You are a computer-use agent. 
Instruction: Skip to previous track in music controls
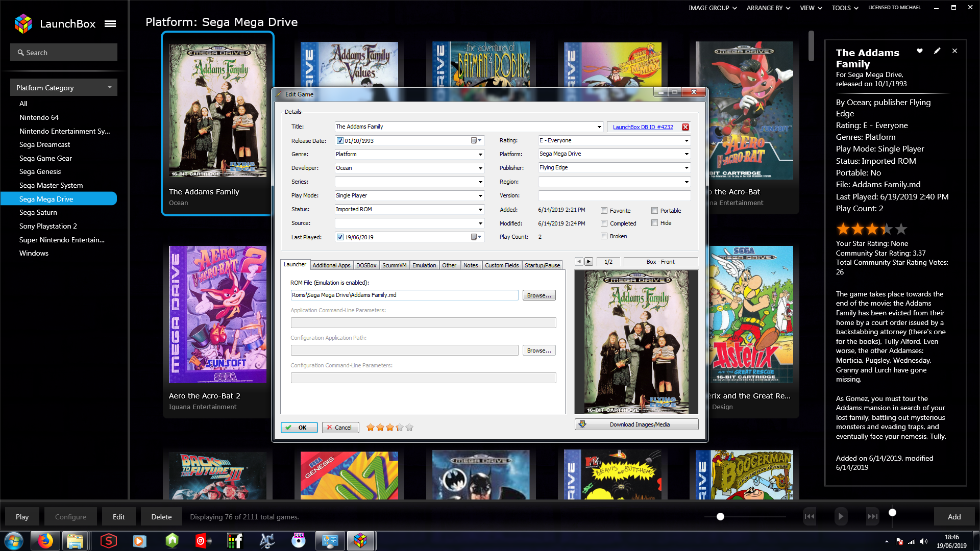point(810,516)
